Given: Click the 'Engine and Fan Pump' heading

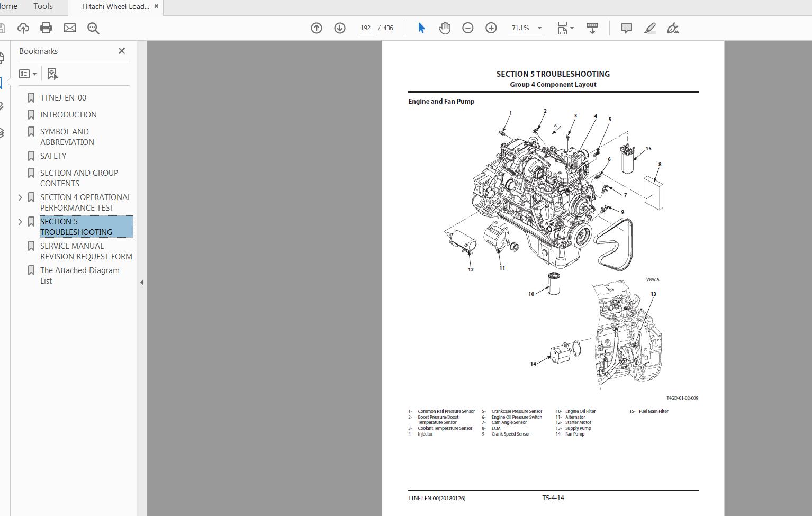Looking at the screenshot, I should coord(441,102).
